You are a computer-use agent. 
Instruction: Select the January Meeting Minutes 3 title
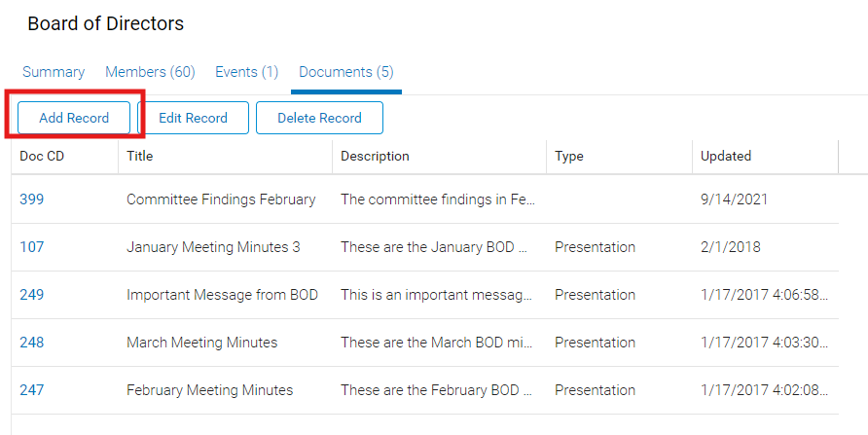click(x=213, y=247)
